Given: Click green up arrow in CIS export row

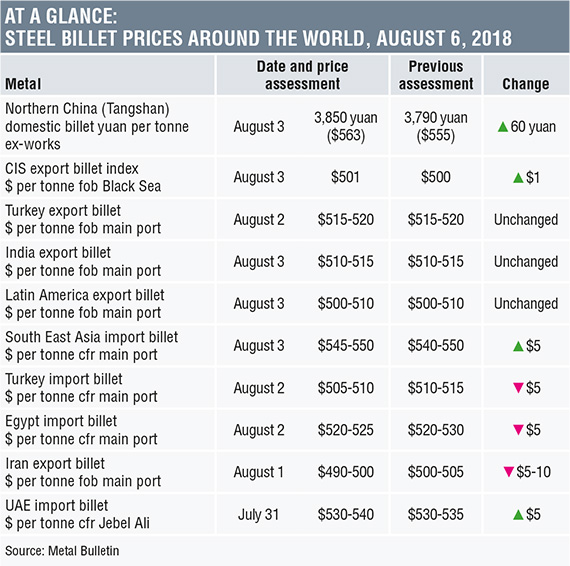Looking at the screenshot, I should point(518,178).
